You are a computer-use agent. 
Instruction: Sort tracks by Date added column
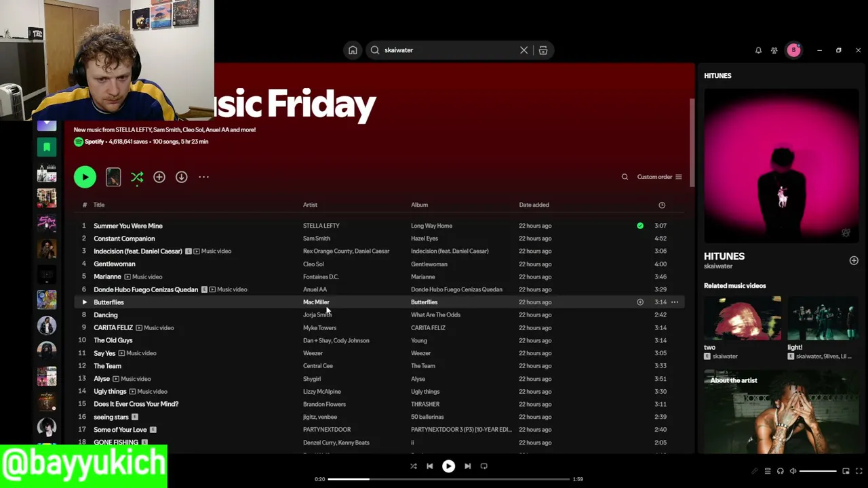(534, 205)
